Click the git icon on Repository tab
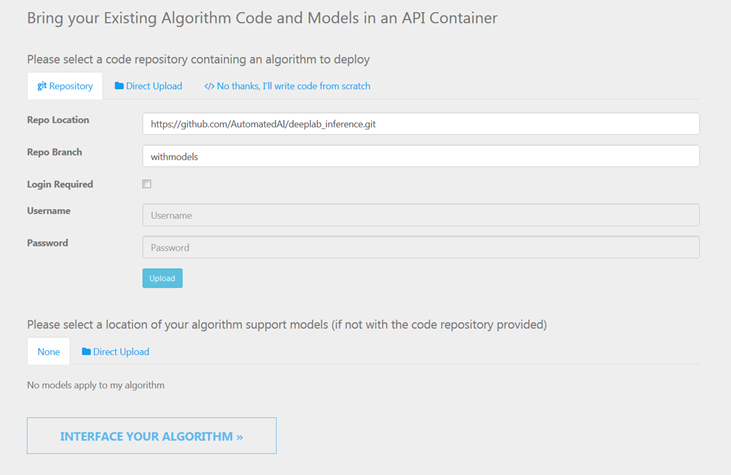The width and height of the screenshot is (731, 475). [42, 86]
